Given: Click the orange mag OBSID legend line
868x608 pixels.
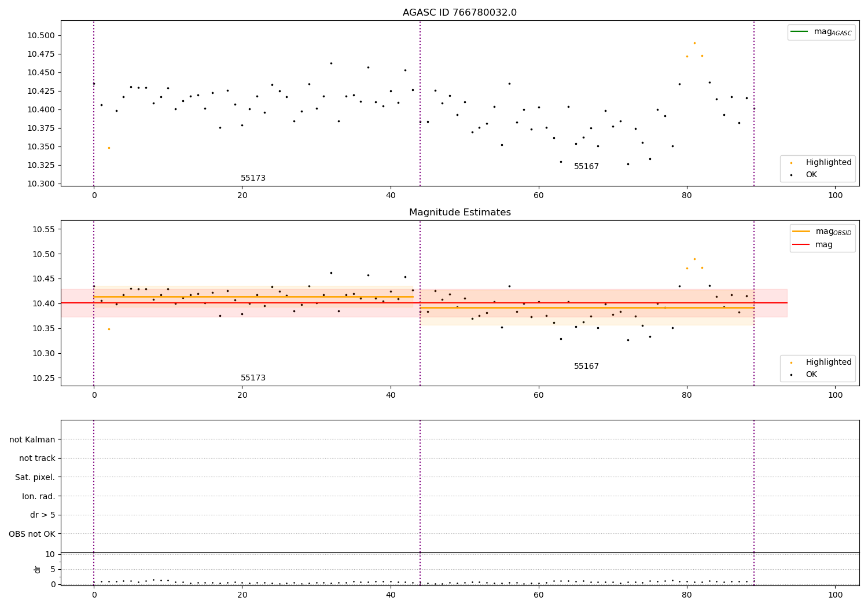Looking at the screenshot, I should [x=801, y=232].
